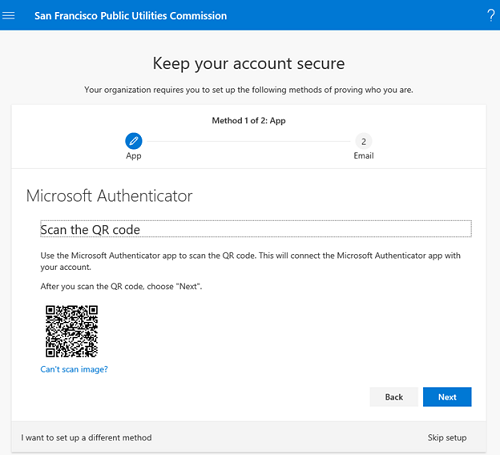Select the App step pencil icon
500x455 pixels.
click(134, 141)
